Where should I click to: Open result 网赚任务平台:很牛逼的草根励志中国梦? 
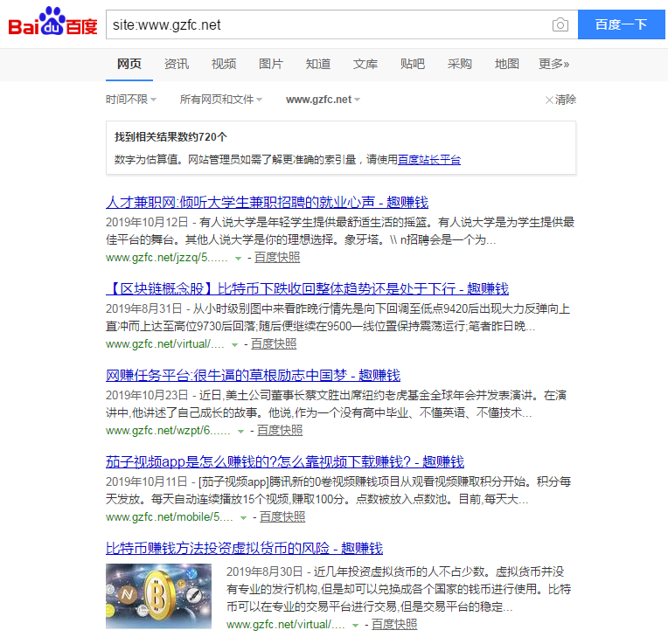coord(253,375)
